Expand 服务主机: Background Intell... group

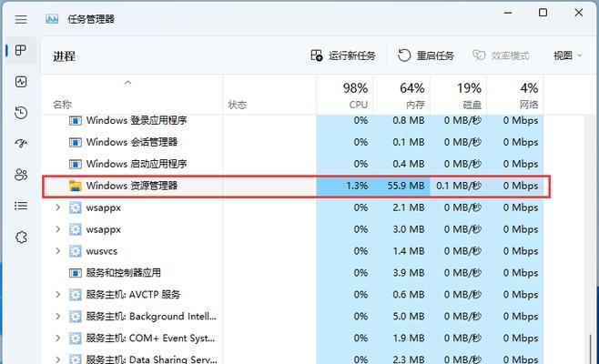(x=57, y=317)
